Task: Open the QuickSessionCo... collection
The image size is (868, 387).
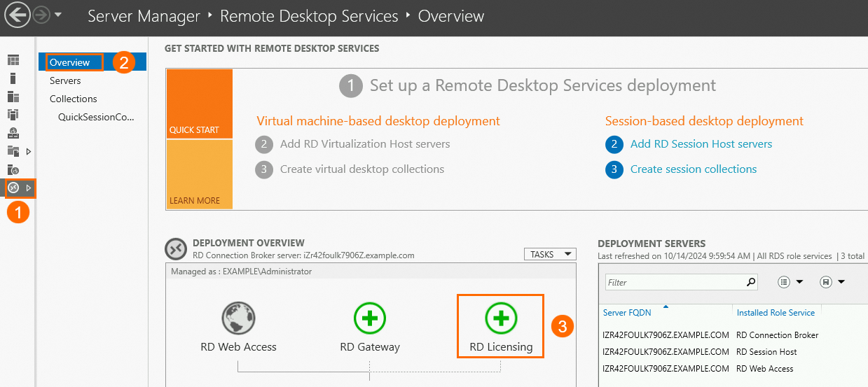Action: 96,117
